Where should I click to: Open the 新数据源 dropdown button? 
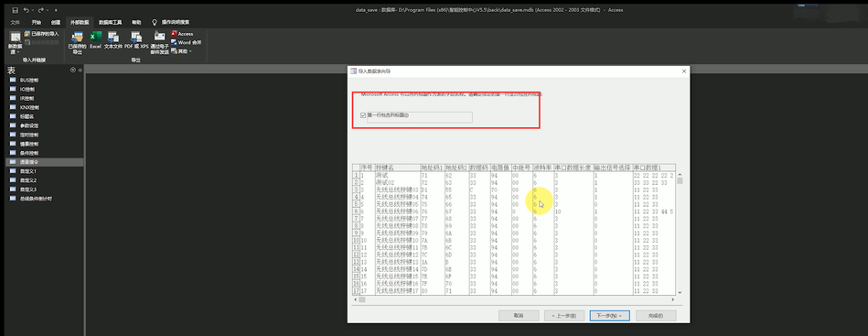(16, 43)
